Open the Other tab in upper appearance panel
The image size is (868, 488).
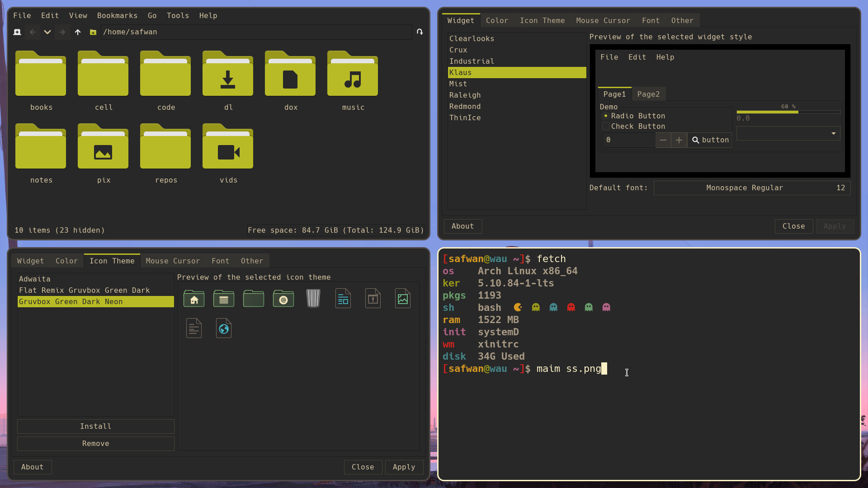[x=681, y=20]
